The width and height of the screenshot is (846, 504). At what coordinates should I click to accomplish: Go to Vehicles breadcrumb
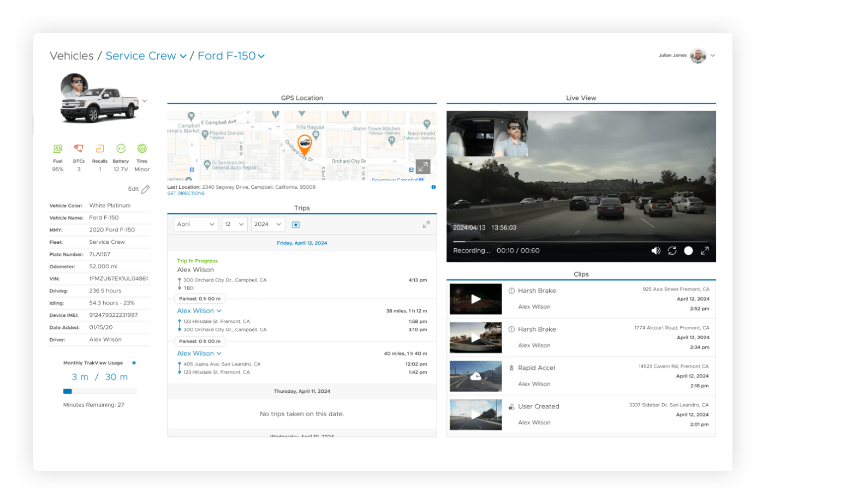(72, 56)
